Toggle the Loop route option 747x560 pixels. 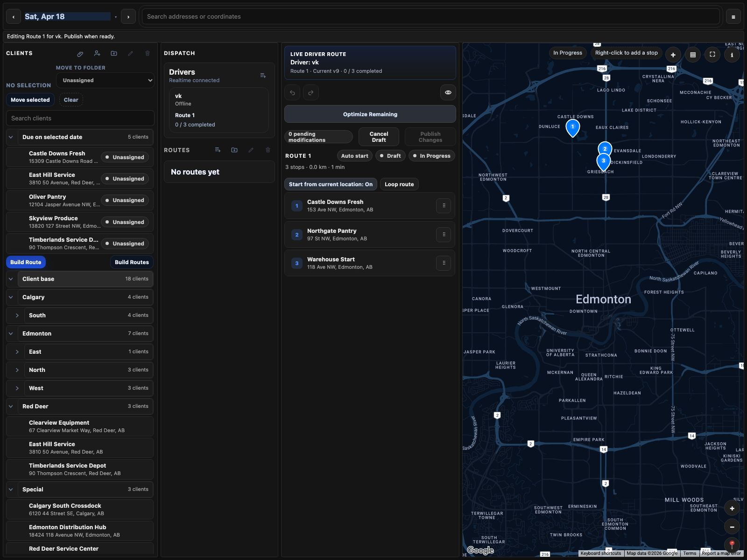tap(399, 184)
